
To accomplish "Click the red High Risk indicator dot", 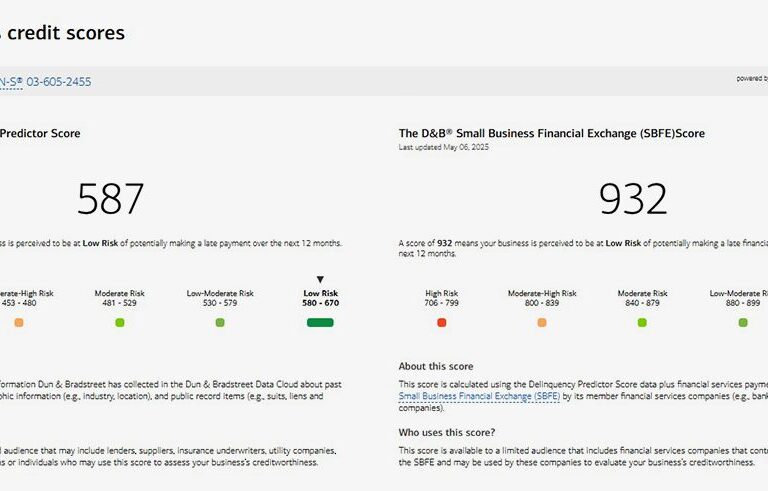I will coord(442,322).
